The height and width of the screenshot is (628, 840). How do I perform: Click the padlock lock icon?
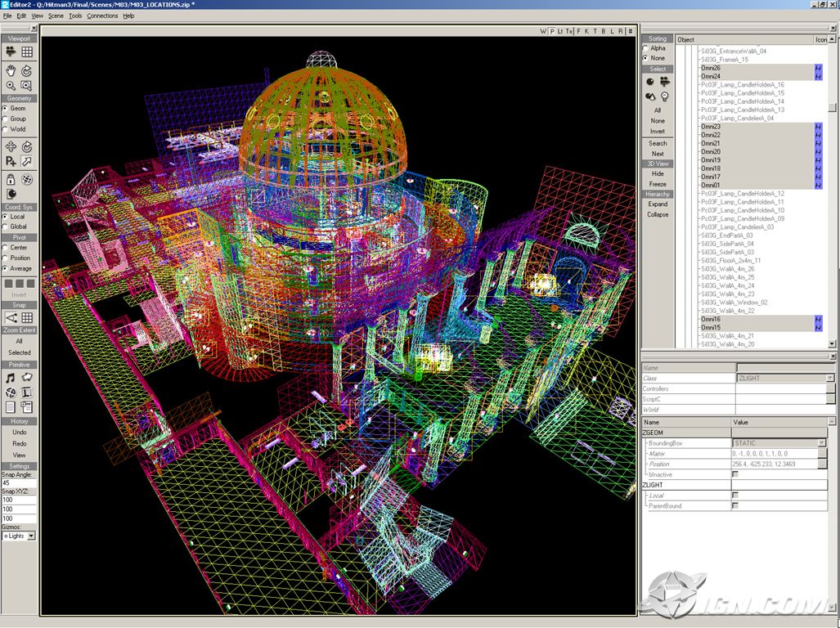click(x=11, y=179)
